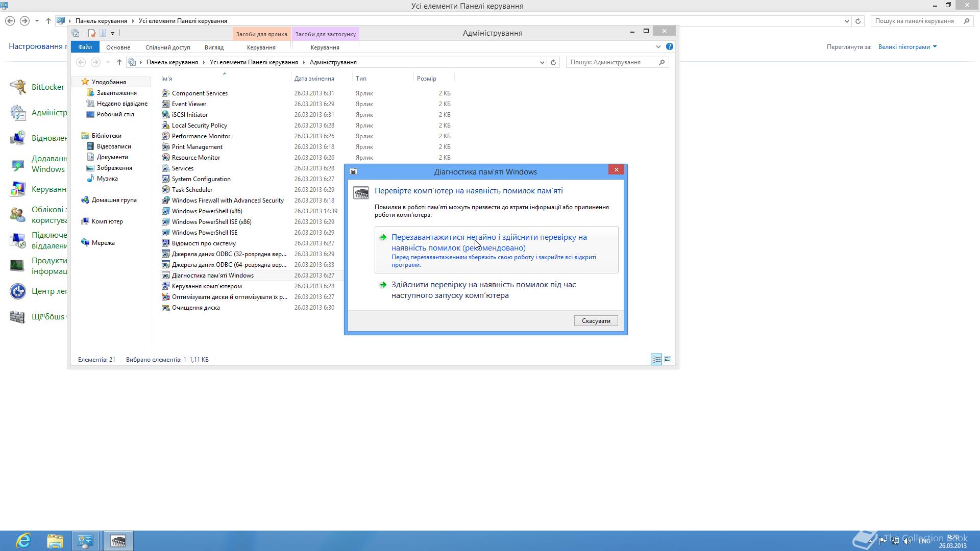Image resolution: width=980 pixels, height=551 pixels.
Task: Select Керування комп'ютером file row
Action: point(306,286)
